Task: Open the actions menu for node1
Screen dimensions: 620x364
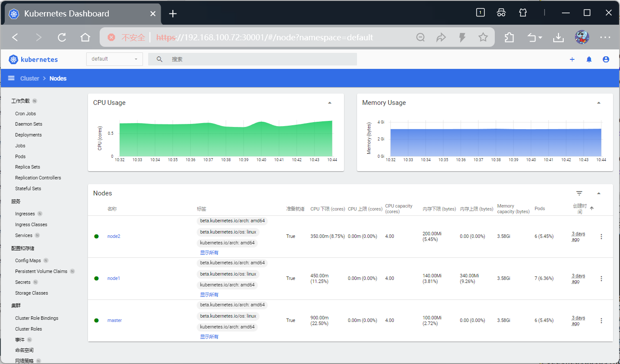Action: click(601, 278)
